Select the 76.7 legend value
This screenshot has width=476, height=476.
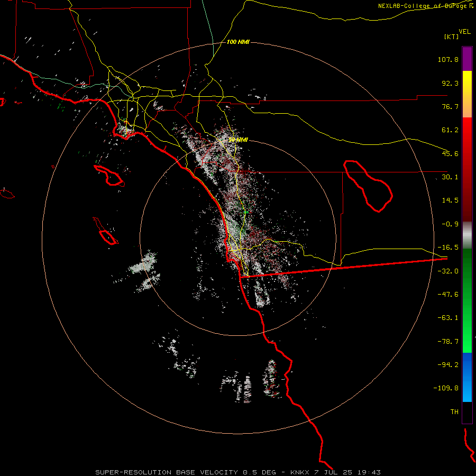coord(450,106)
